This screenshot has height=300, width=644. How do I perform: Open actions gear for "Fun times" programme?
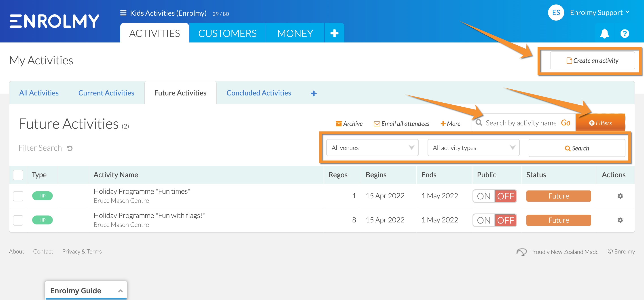620,196
